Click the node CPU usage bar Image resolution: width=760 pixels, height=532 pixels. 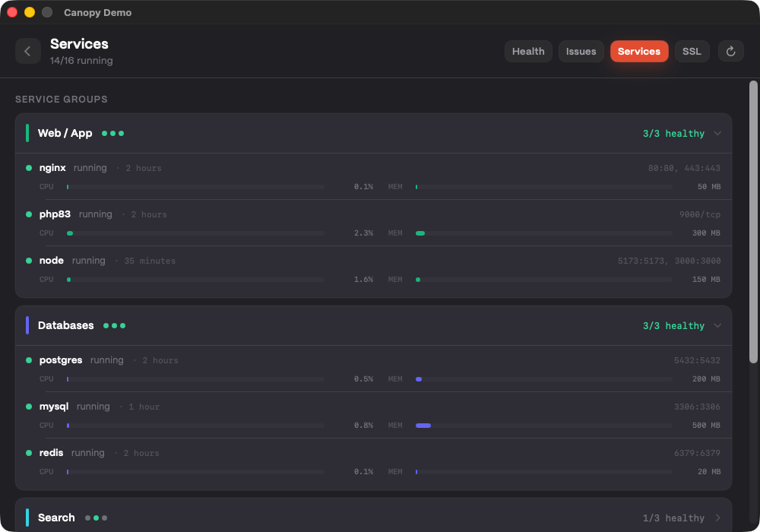pos(196,280)
